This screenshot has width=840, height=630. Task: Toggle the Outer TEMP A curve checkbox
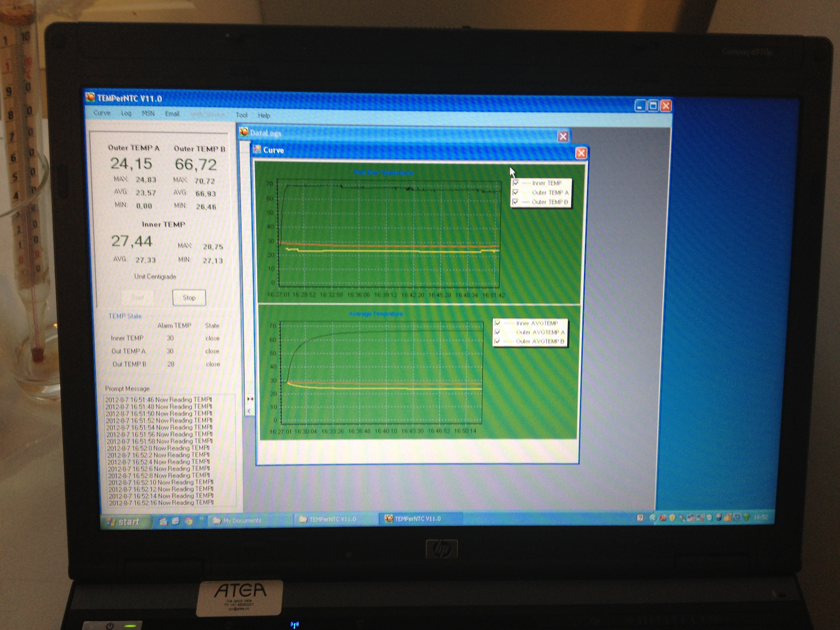click(x=515, y=192)
